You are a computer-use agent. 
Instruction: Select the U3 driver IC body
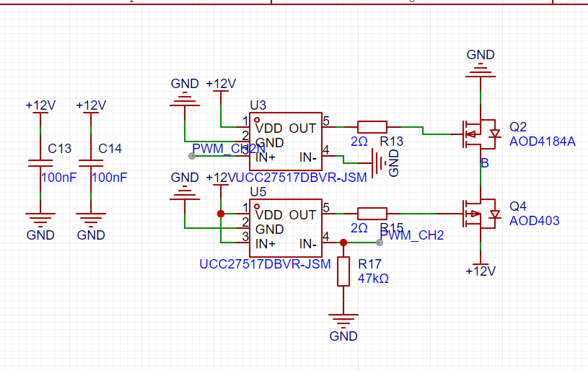286,141
